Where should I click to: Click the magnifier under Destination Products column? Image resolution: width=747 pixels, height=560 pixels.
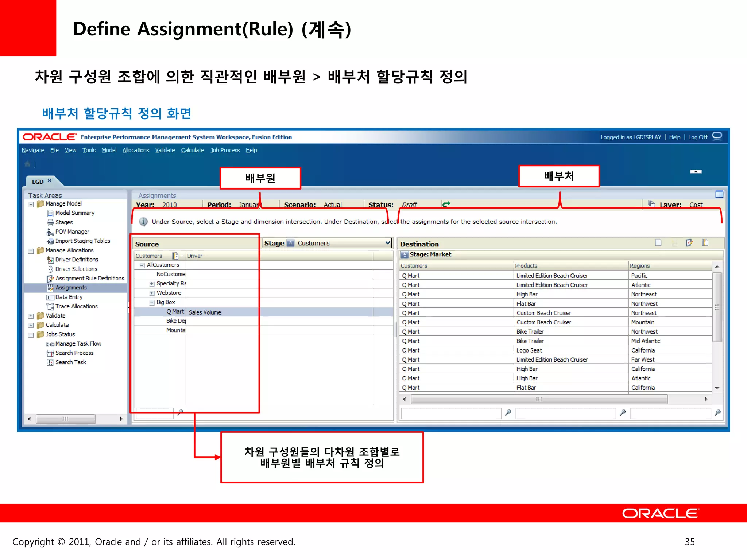[623, 413]
